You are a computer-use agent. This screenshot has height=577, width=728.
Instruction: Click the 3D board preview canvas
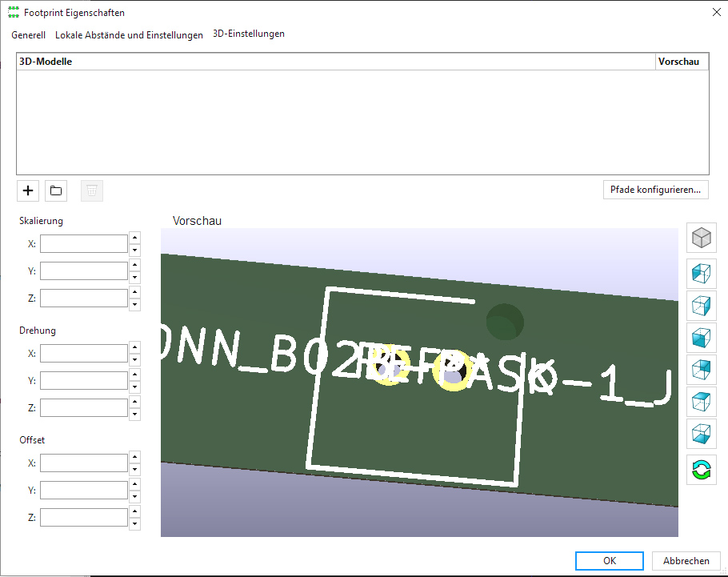(x=419, y=383)
